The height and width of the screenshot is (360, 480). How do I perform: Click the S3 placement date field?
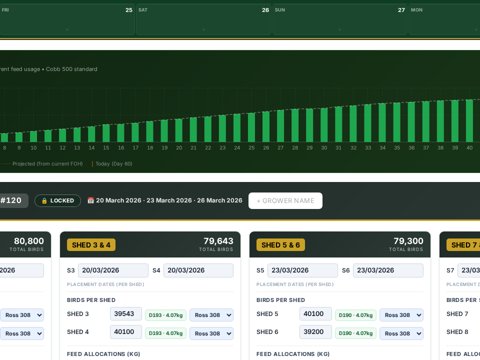tap(113, 270)
